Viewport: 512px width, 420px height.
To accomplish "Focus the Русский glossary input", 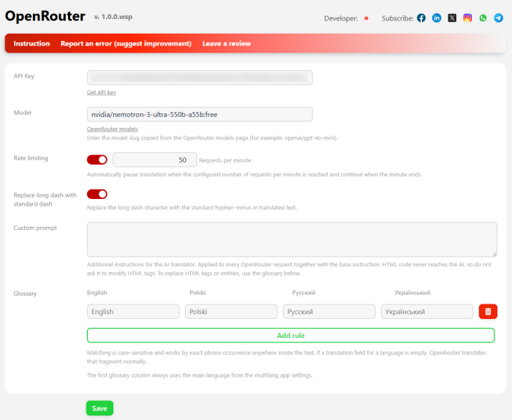I will [329, 312].
